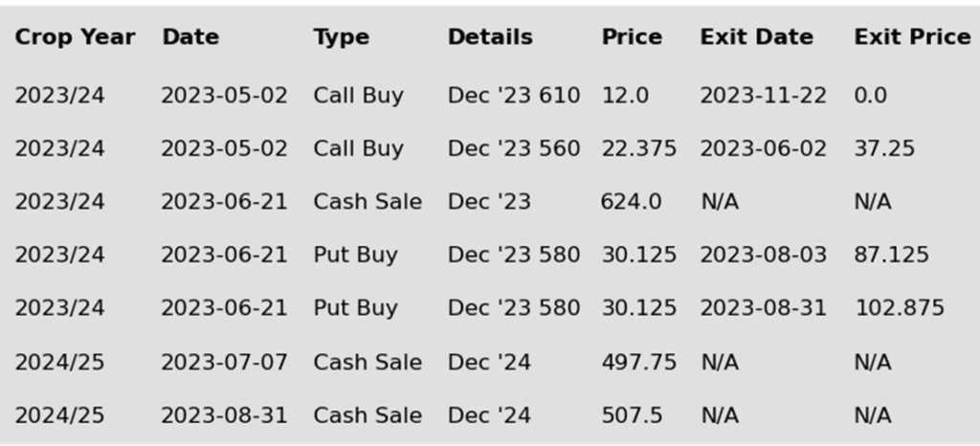980x446 pixels.
Task: Click the Crop Year column header
Action: coord(75,37)
